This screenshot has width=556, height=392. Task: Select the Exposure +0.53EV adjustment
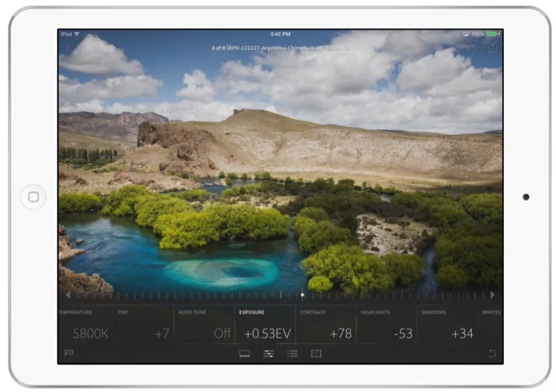pos(265,325)
